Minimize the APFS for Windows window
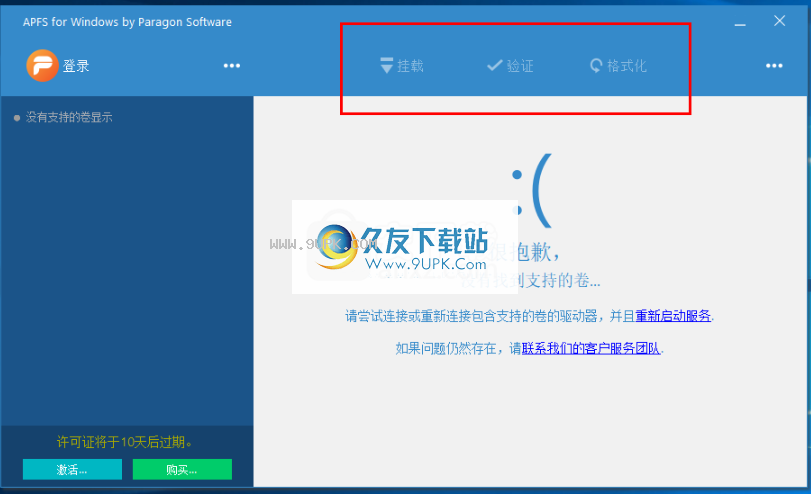811x494 pixels. [740, 22]
